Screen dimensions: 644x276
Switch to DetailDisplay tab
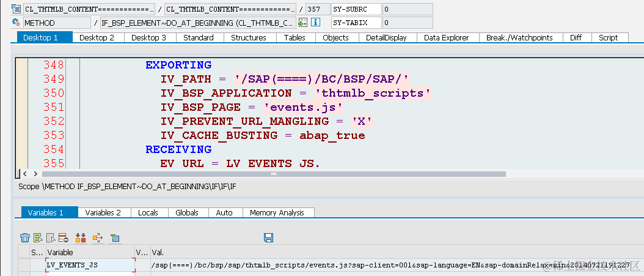point(386,37)
